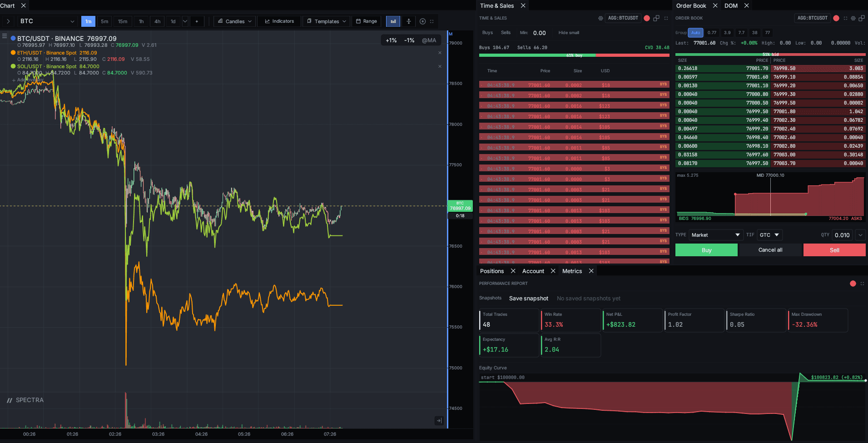Open the Time & Sales AGG:BTCUSDT symbol selector
Screen dimensions: 868x443
[623, 18]
